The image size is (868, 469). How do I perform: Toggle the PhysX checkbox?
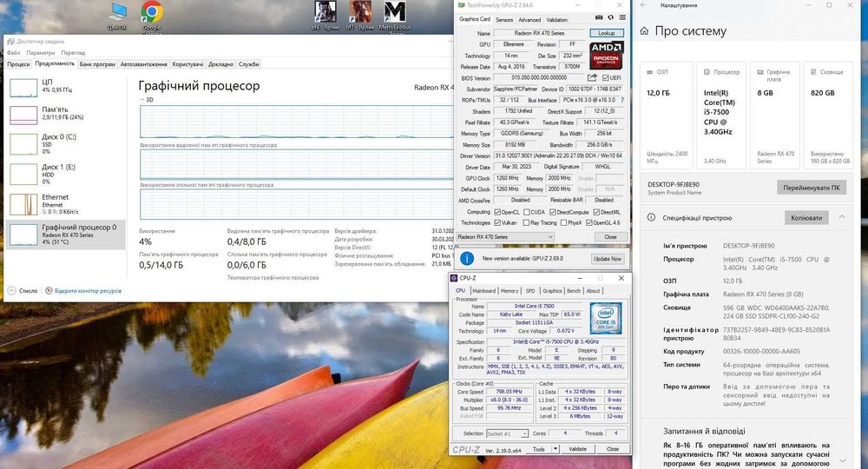[563, 222]
